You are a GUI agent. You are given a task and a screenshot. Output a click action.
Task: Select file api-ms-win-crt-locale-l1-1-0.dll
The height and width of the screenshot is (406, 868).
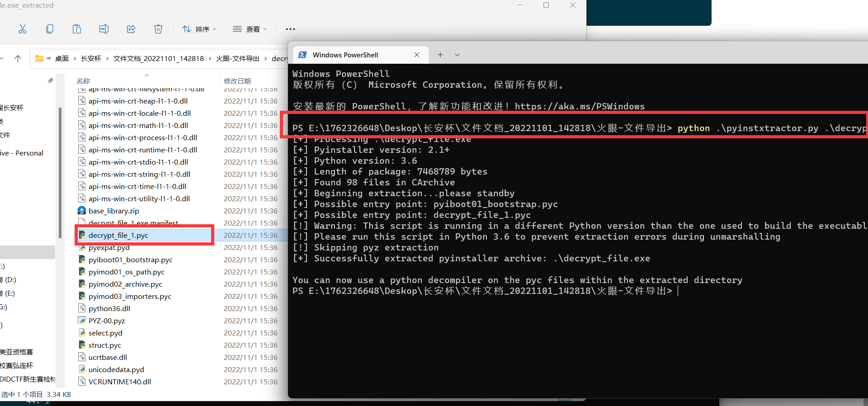pyautogui.click(x=140, y=113)
